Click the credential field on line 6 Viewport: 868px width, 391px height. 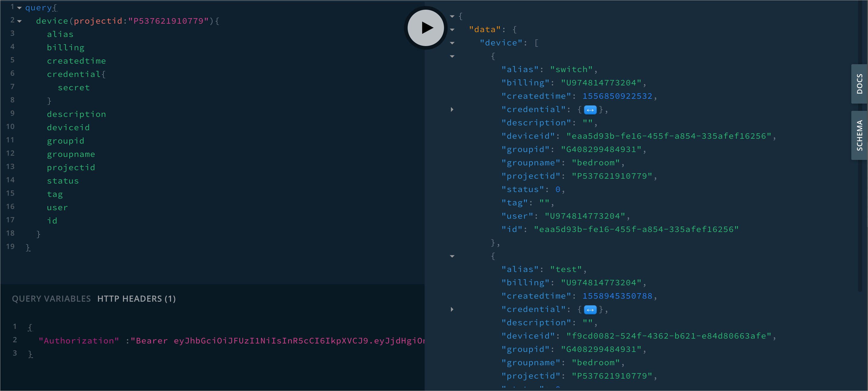point(74,74)
